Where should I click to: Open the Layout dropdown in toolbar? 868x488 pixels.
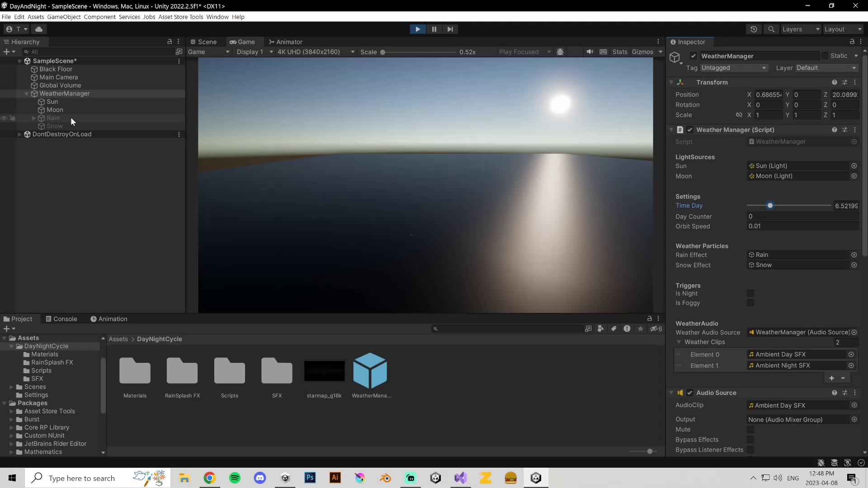click(x=843, y=29)
